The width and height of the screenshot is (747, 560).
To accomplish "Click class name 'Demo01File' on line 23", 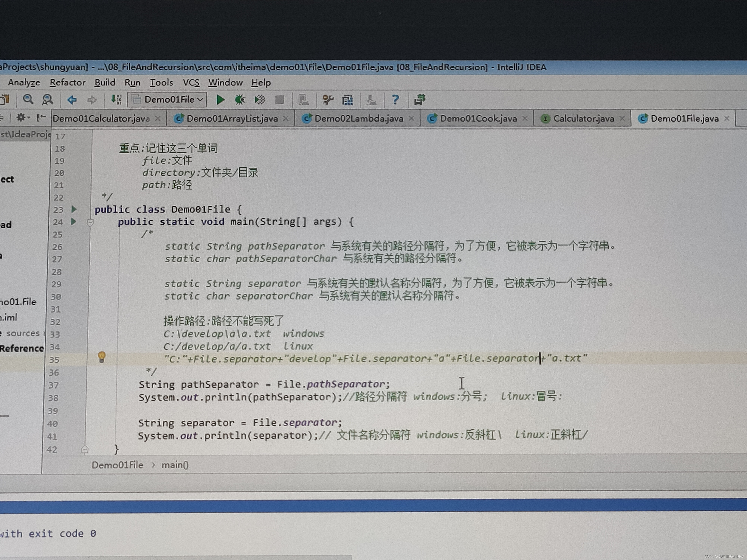I will coord(201,209).
